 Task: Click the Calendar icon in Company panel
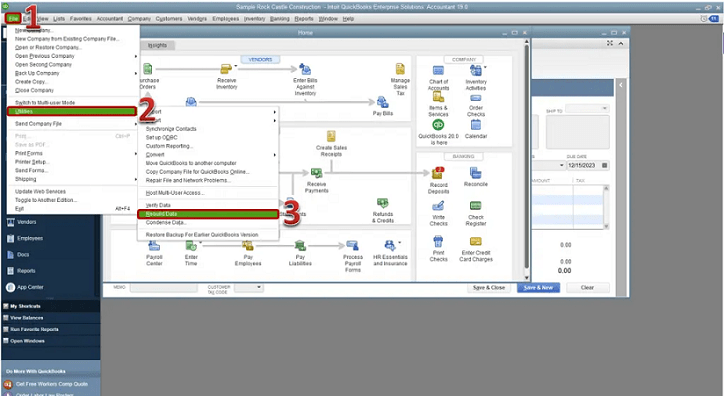point(476,125)
